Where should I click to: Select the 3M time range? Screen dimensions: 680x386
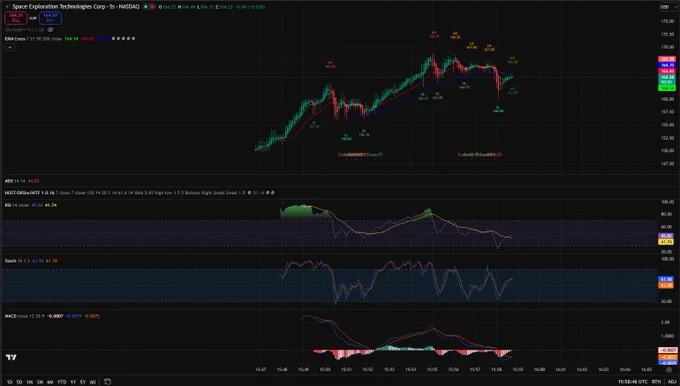(x=40, y=382)
